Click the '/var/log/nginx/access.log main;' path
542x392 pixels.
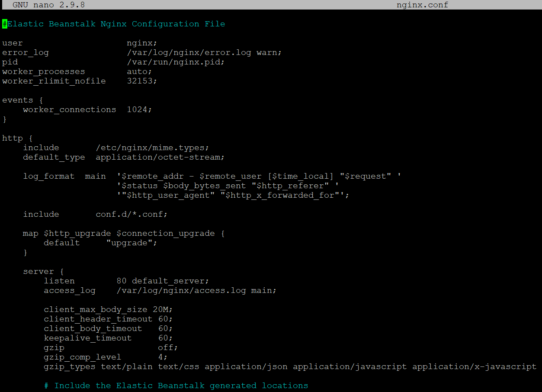[197, 290]
